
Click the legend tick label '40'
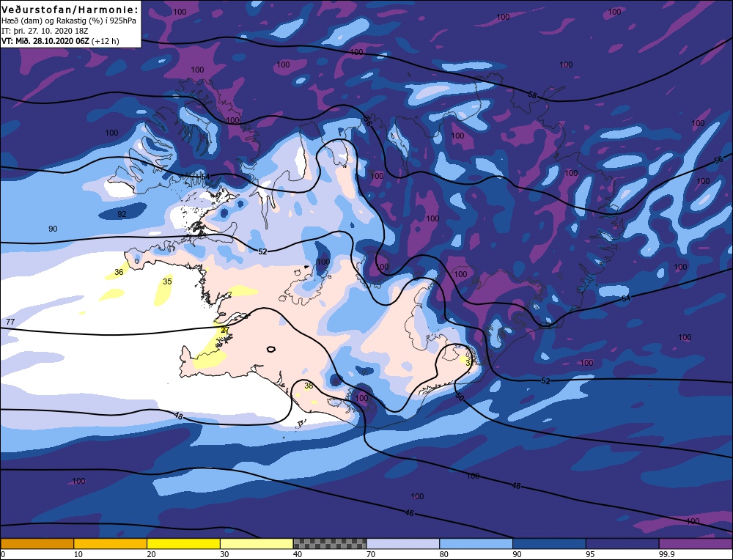tap(298, 554)
